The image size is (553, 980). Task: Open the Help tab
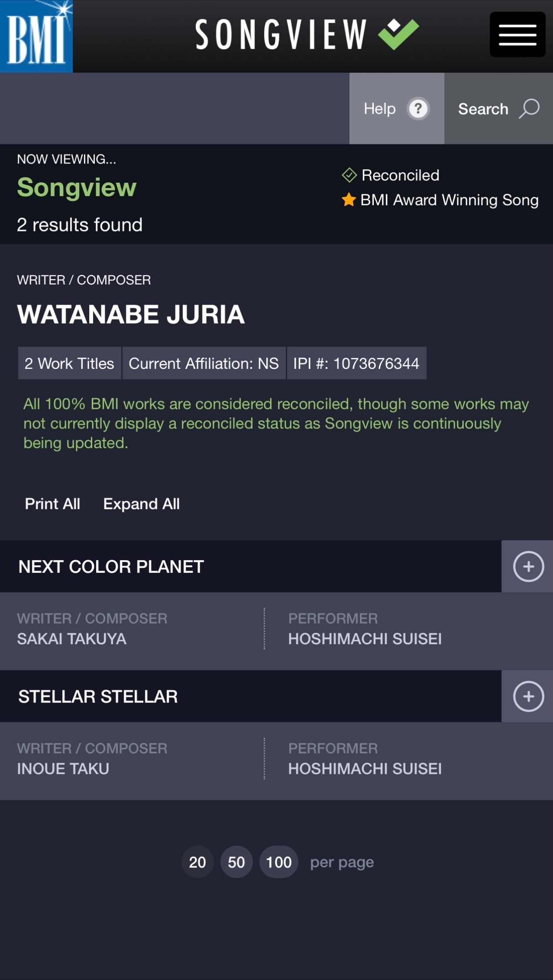[x=396, y=108]
